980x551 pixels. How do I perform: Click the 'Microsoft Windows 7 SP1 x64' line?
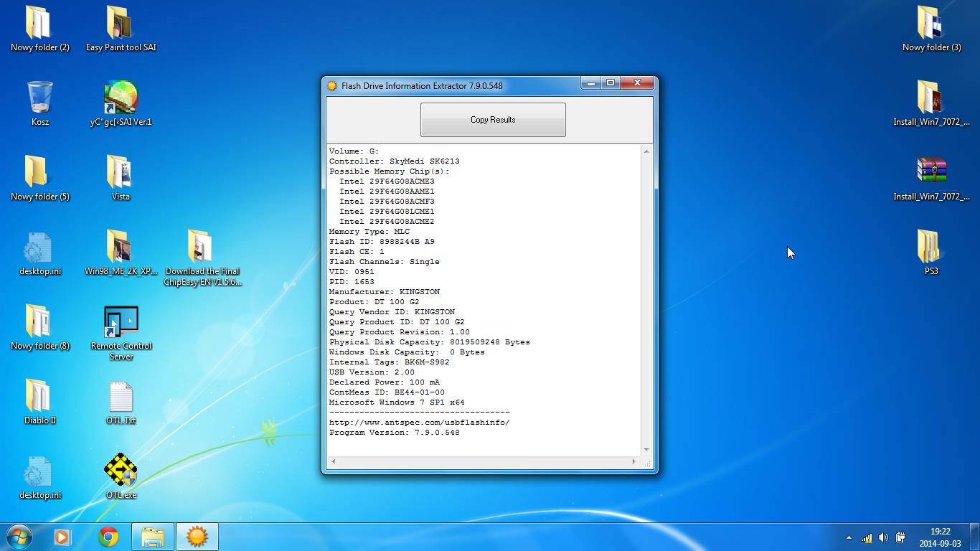pos(397,402)
